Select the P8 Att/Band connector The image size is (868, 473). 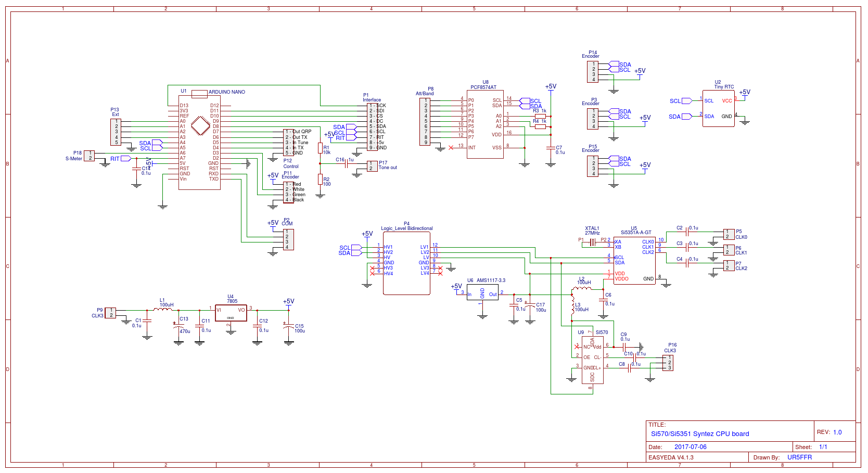pos(425,121)
